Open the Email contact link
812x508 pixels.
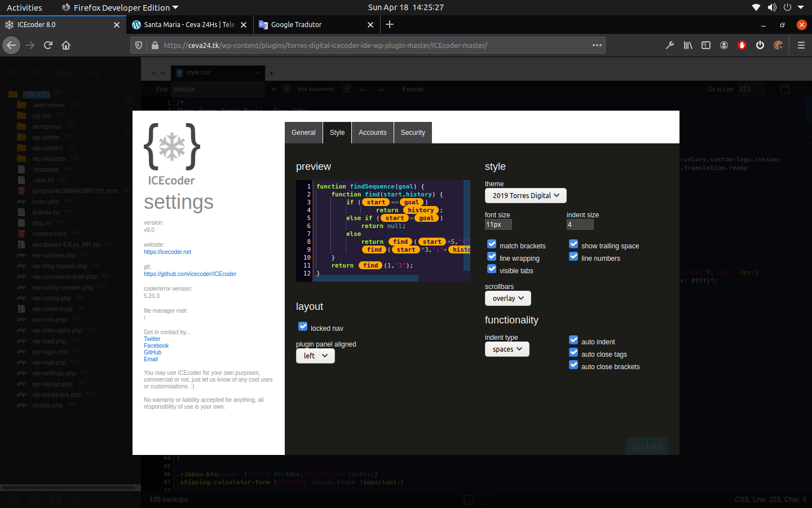[x=151, y=360]
